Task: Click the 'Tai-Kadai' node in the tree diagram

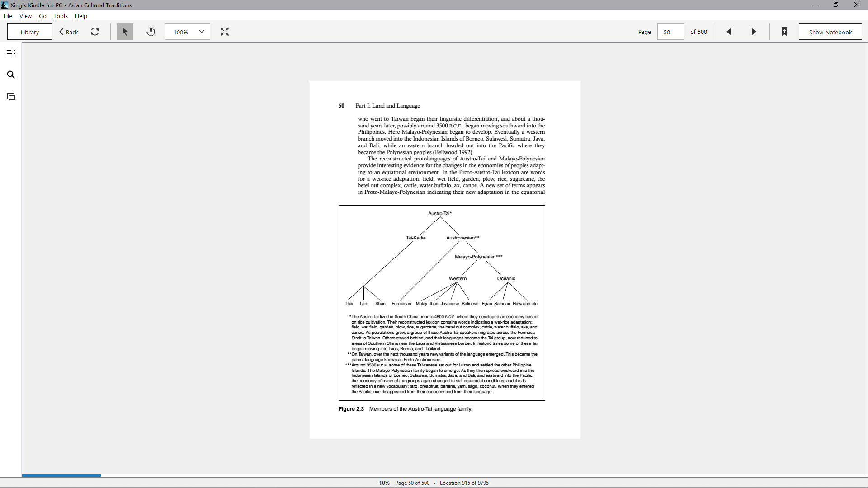Action: [x=415, y=238]
